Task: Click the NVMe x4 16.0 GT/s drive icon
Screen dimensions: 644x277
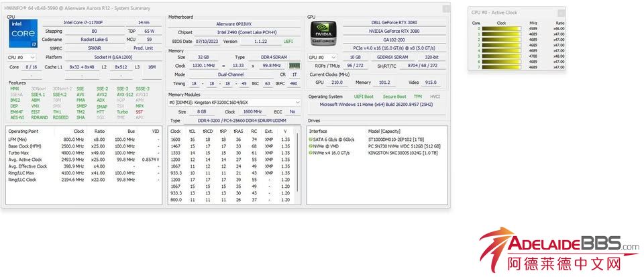Action: coord(311,153)
